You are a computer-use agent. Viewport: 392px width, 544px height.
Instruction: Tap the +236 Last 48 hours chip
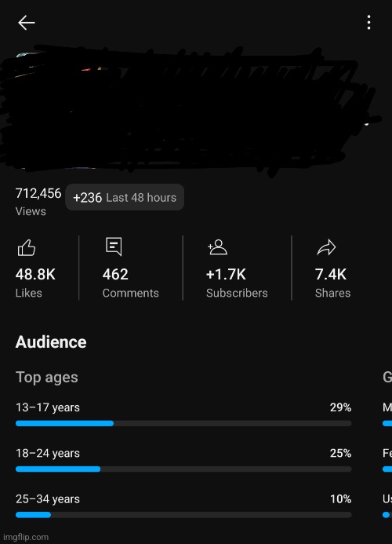click(125, 197)
